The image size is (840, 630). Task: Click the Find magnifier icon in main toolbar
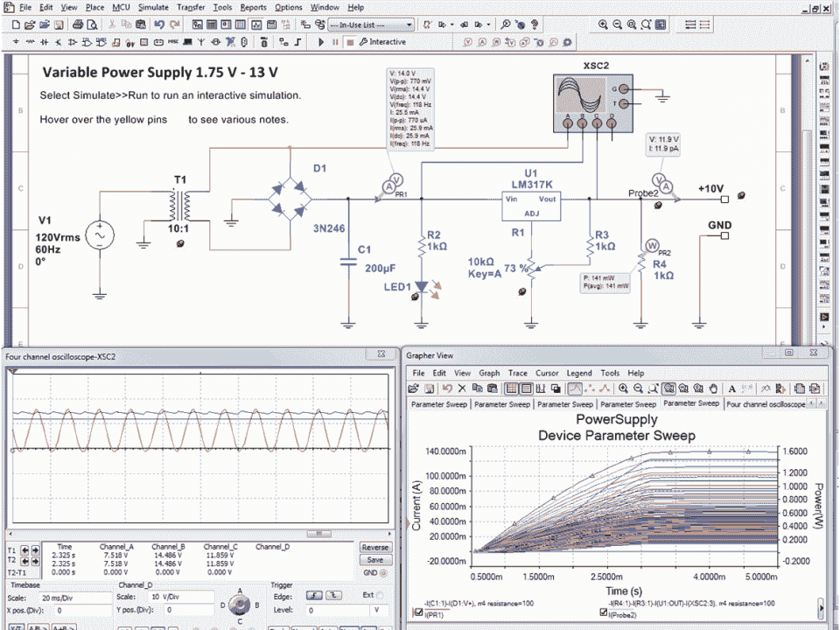click(505, 24)
